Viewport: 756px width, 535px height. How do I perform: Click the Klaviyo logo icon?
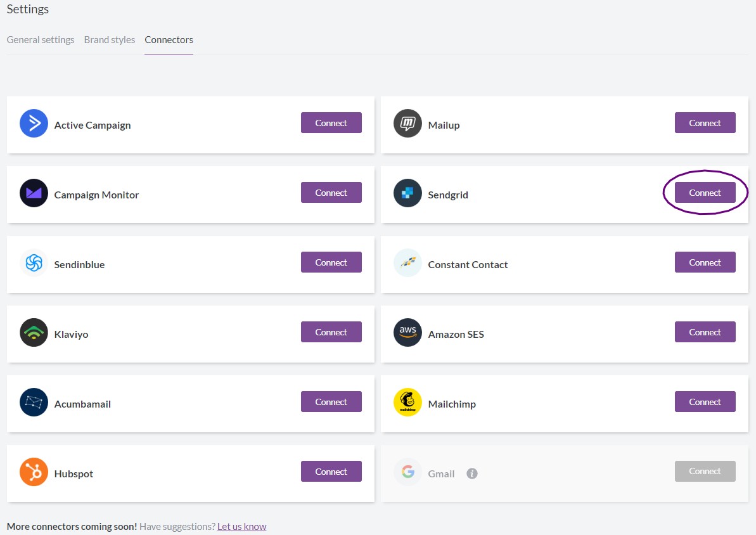34,332
